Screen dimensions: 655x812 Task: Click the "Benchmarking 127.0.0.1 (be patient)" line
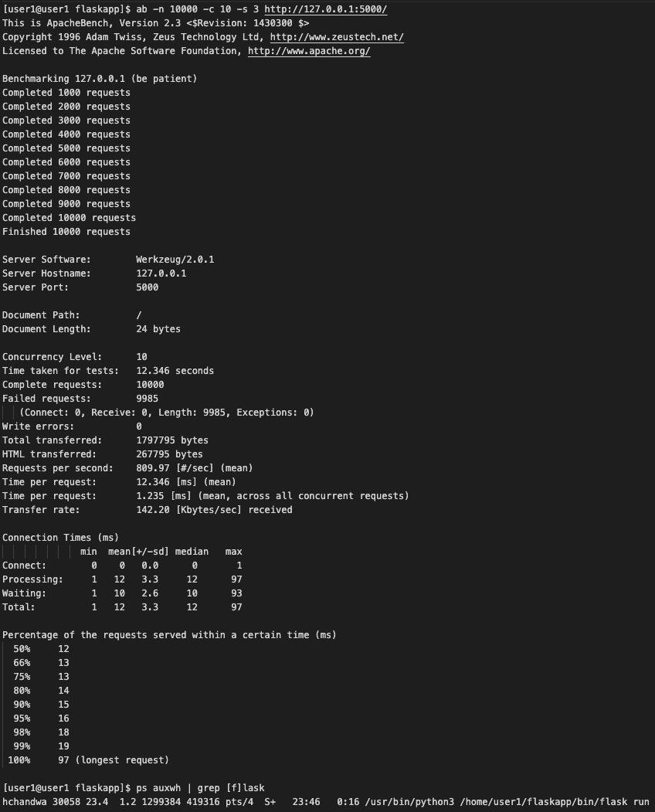tap(100, 79)
